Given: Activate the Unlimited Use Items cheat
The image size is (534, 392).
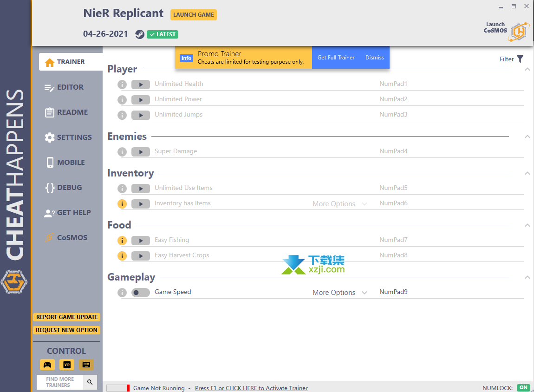Looking at the screenshot, I should [141, 189].
